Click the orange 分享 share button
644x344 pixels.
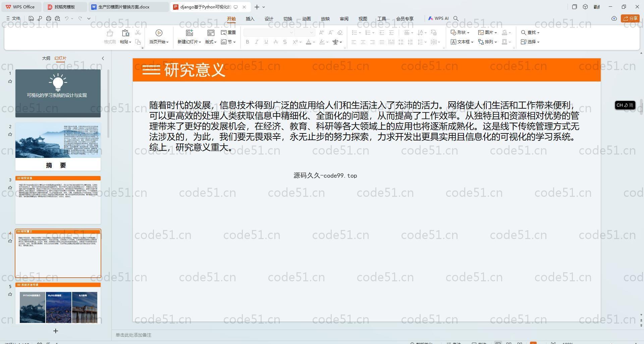[630, 18]
